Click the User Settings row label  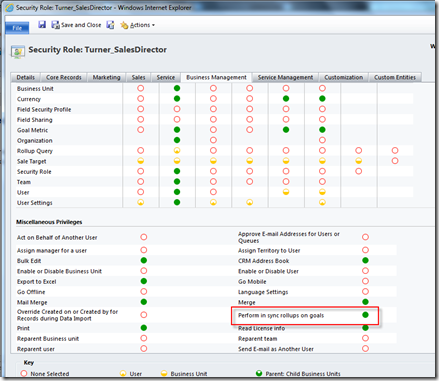[35, 203]
